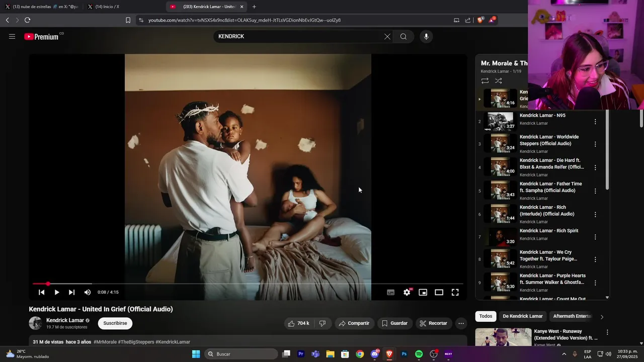Viewport: 644px width, 362px height.
Task: Open options for Kanye West Runaway
Action: click(607, 332)
